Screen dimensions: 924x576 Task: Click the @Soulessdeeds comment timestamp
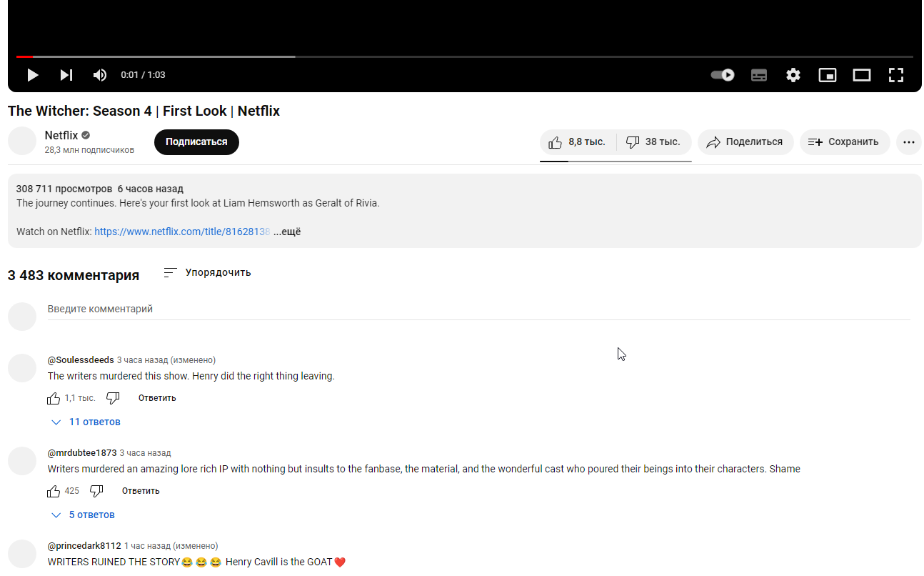tap(166, 360)
